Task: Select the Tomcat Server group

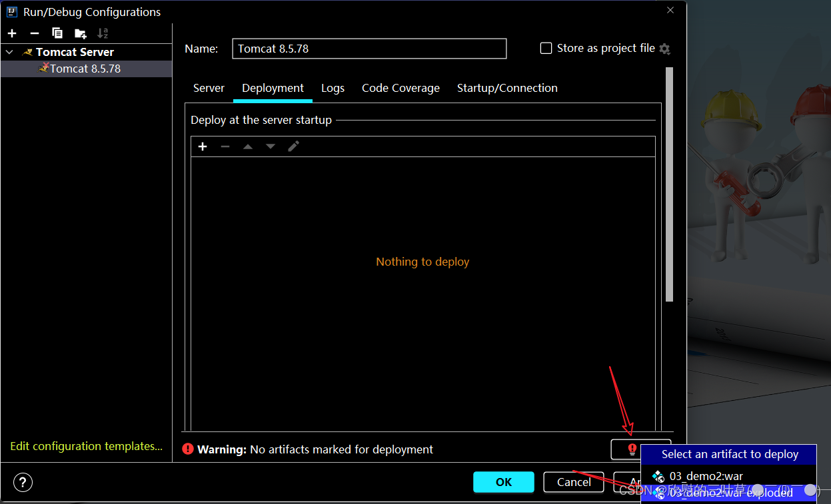Action: point(75,52)
